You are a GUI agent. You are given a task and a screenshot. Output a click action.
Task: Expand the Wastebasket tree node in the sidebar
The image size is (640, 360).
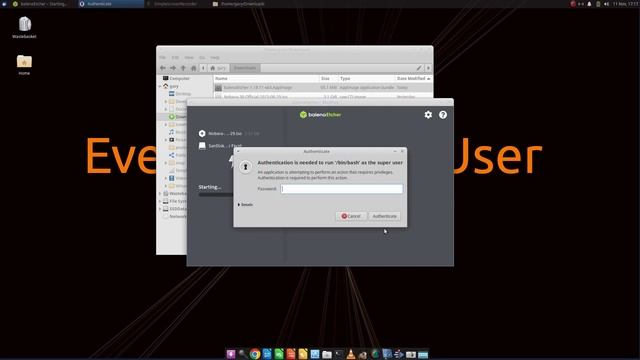pyautogui.click(x=160, y=193)
